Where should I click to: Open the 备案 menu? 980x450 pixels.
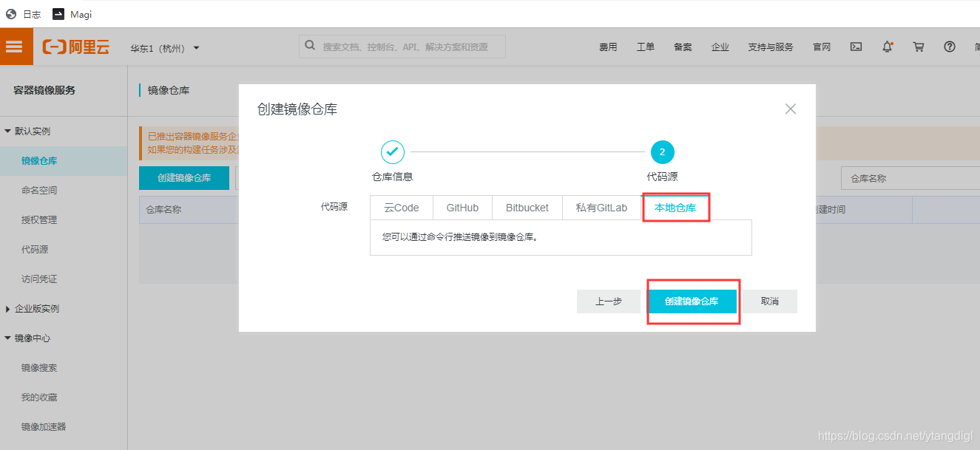point(683,47)
